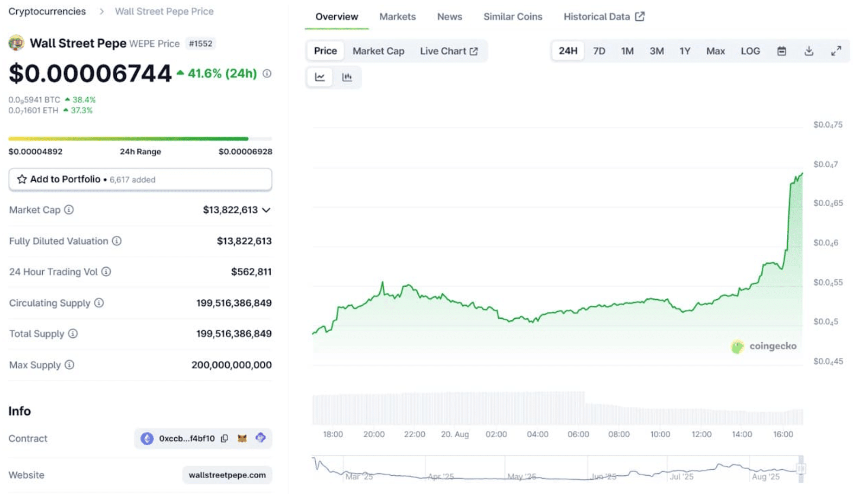The width and height of the screenshot is (867, 504).
Task: Show 24 Hour Trading Vol info icon
Action: (x=106, y=272)
